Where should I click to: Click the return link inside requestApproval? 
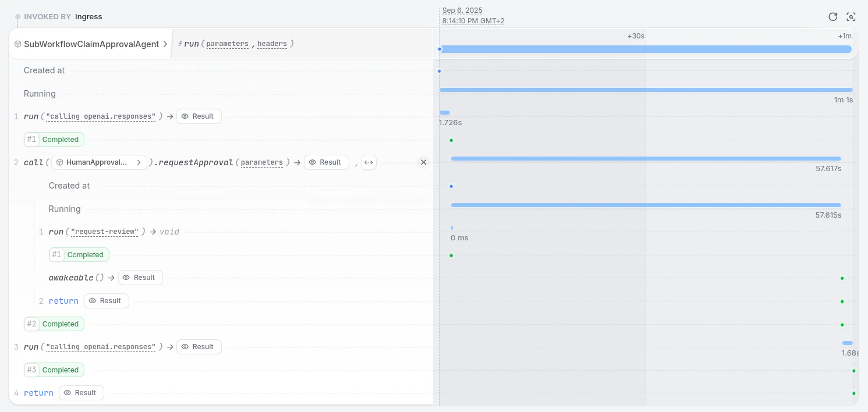pyautogui.click(x=63, y=301)
